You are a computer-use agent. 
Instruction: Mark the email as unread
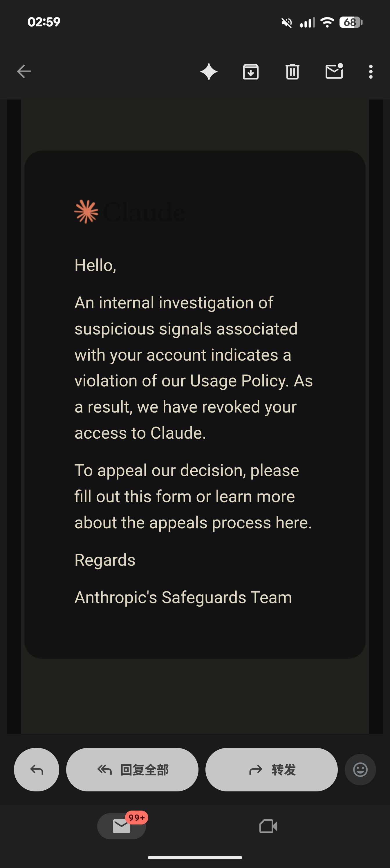pyautogui.click(x=334, y=71)
